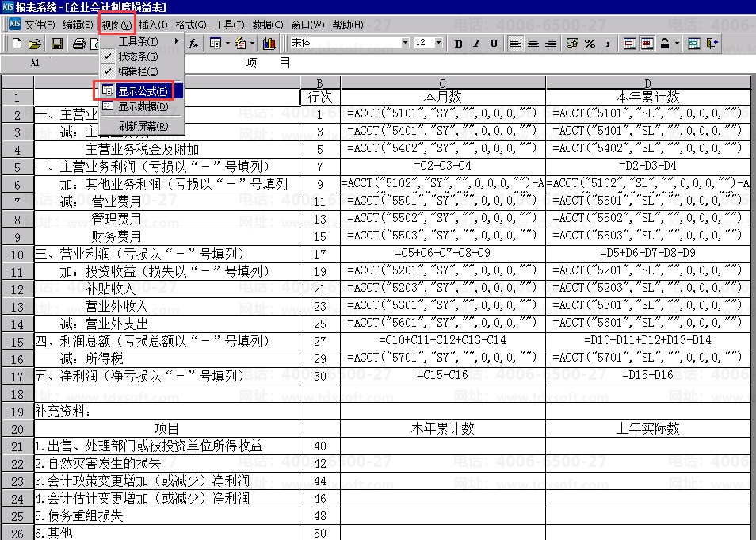
Task: Insert a chart using the bar chart icon
Action: pos(269,44)
